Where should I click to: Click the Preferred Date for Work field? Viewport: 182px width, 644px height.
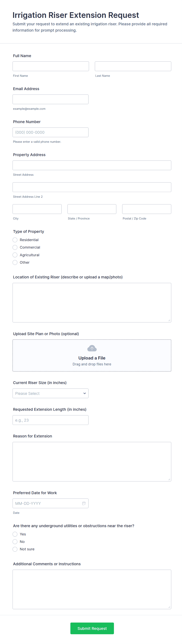tap(50, 503)
